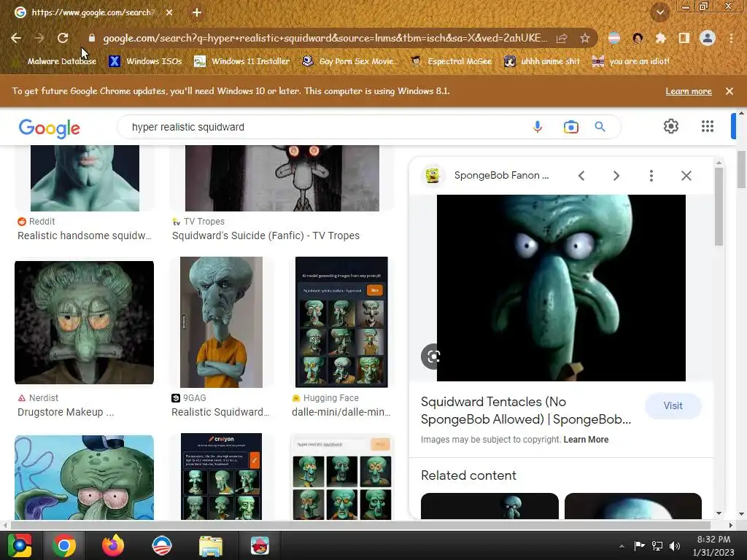Open the Malware Database bookmark
The width and height of the screenshot is (747, 560).
coord(54,61)
